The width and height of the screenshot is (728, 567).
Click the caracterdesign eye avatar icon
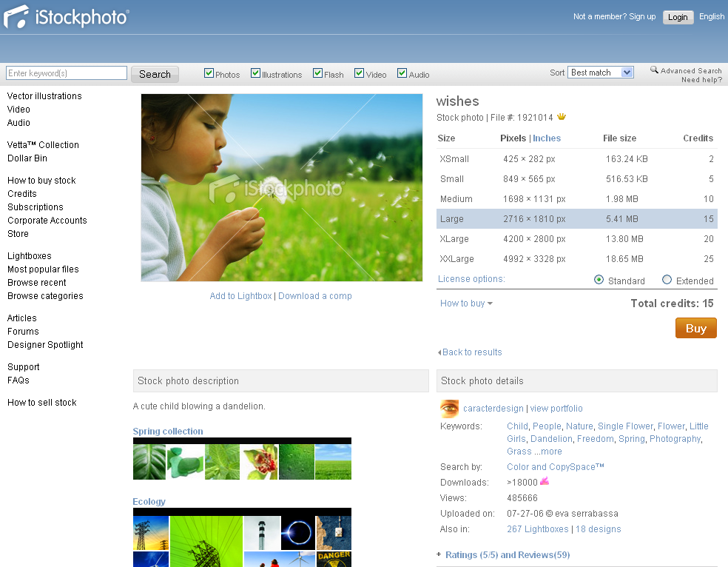pos(449,409)
